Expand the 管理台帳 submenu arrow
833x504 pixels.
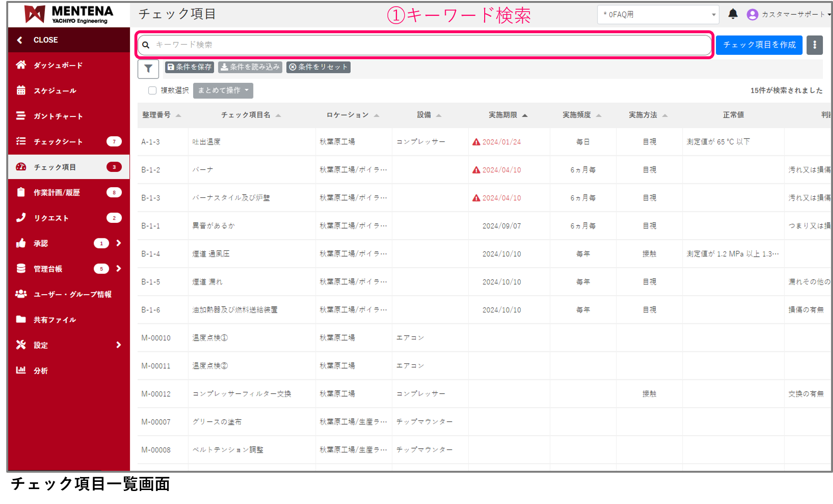pyautogui.click(x=119, y=269)
